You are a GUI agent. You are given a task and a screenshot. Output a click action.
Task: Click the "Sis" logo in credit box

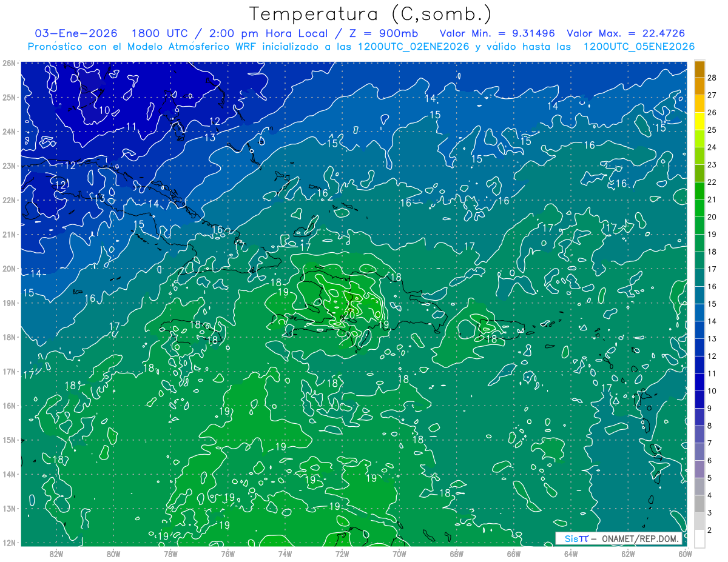pyautogui.click(x=570, y=538)
